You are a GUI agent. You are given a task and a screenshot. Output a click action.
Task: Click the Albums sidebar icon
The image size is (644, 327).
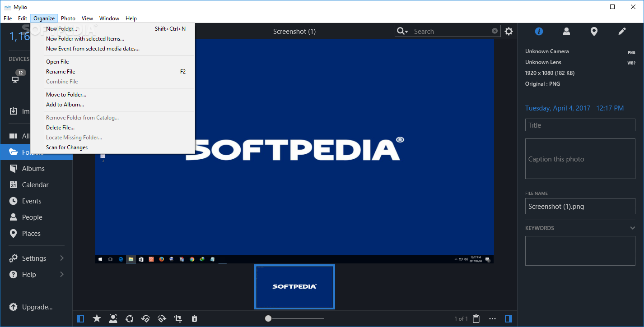coord(14,168)
